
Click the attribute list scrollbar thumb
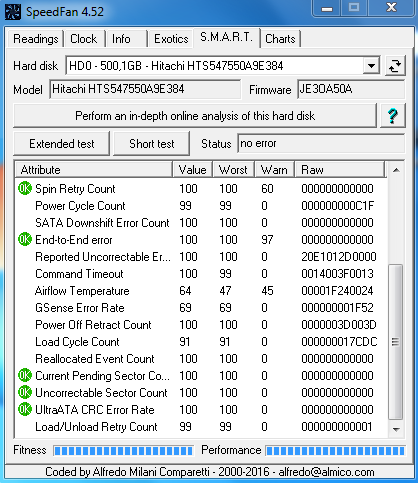[x=396, y=342]
